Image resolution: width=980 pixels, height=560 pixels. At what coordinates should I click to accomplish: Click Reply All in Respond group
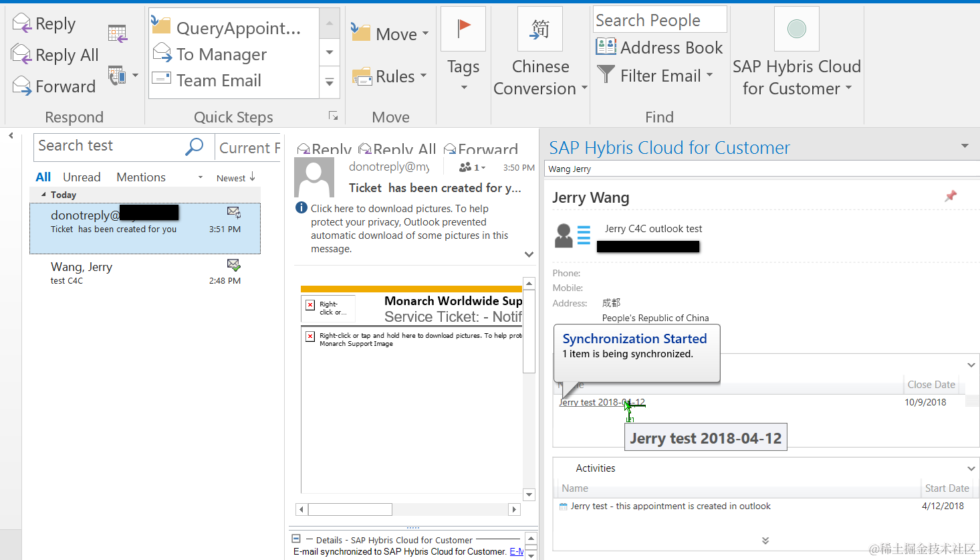click(55, 55)
